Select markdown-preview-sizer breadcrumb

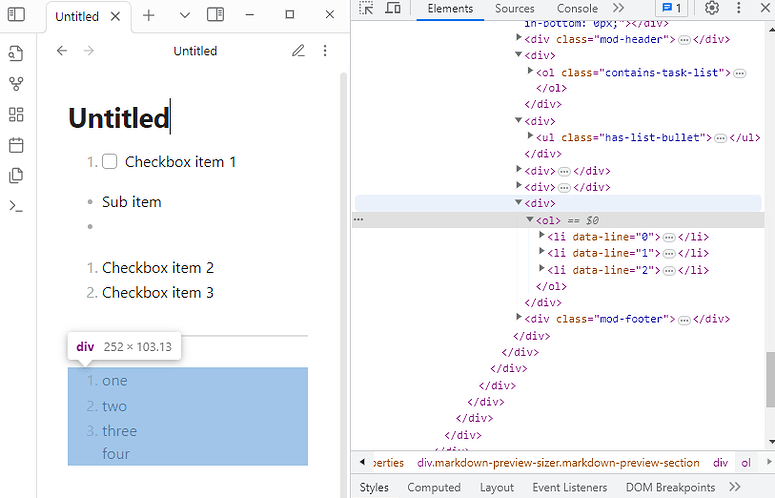point(558,463)
